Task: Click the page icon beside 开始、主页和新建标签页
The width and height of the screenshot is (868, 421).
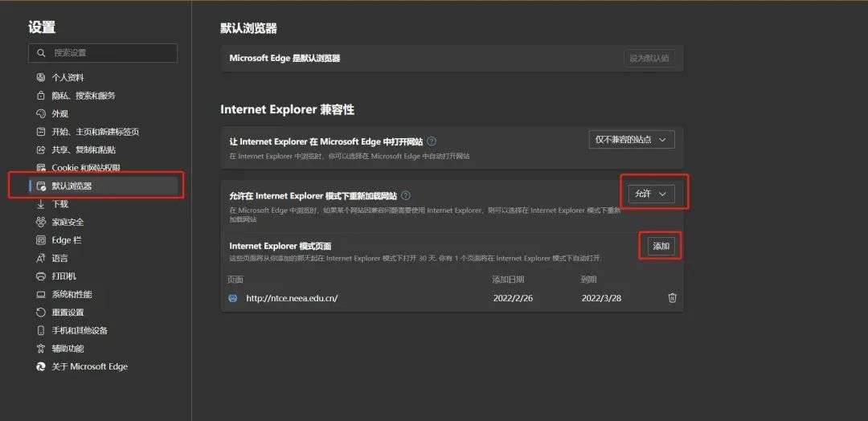Action: [x=40, y=132]
